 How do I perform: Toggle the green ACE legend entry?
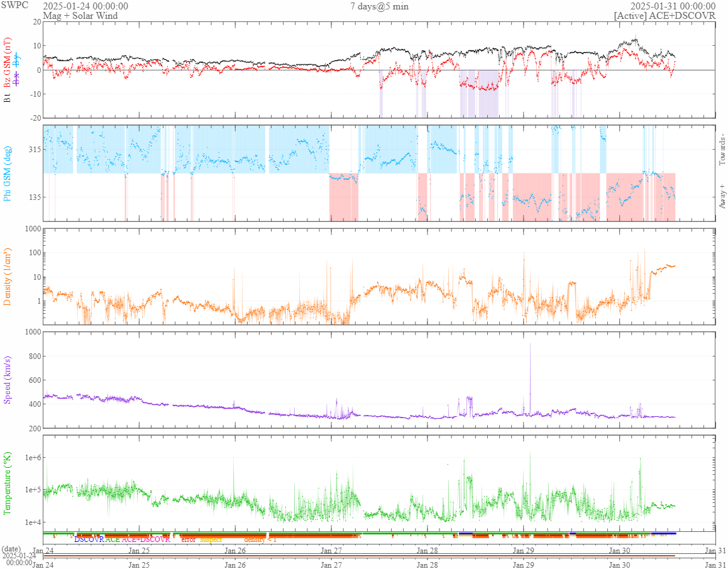click(113, 539)
